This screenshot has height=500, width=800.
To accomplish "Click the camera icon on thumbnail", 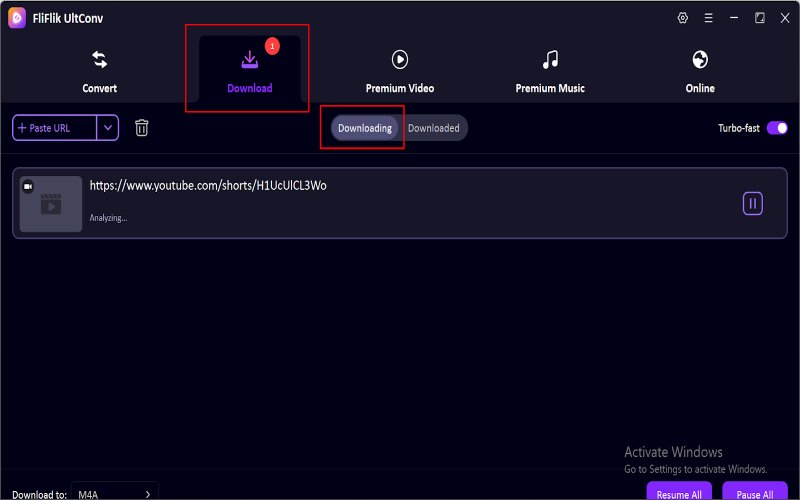I will pos(28,187).
